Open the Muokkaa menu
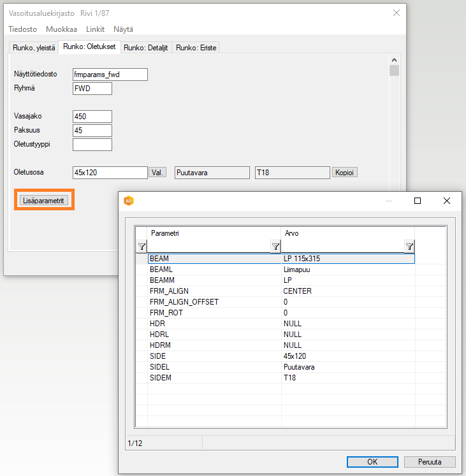Viewport: 466px width, 476px height. [61, 29]
